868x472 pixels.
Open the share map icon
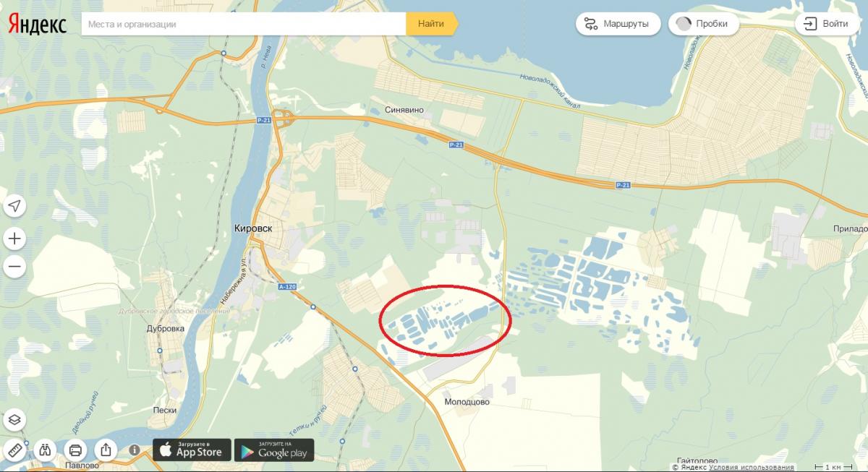point(106,450)
